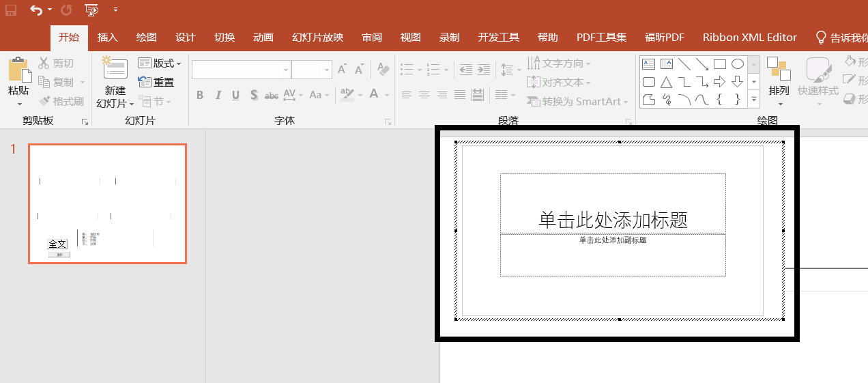Click the Paste (粘贴) clipboard icon
868x383 pixels.
19,71
